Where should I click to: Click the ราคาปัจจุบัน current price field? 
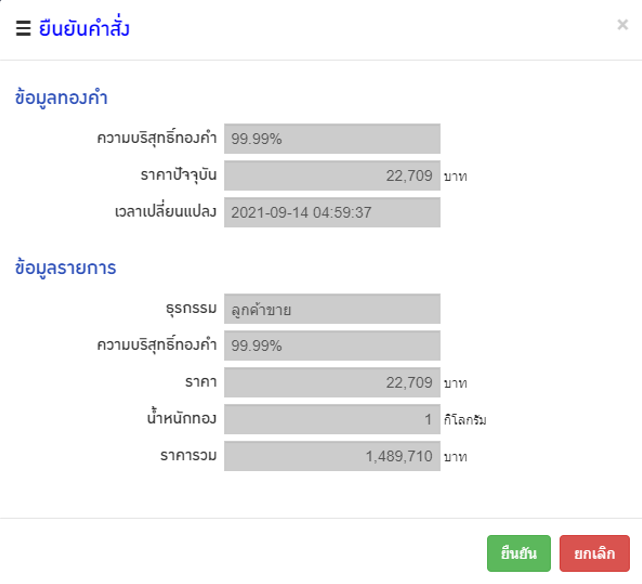[332, 176]
